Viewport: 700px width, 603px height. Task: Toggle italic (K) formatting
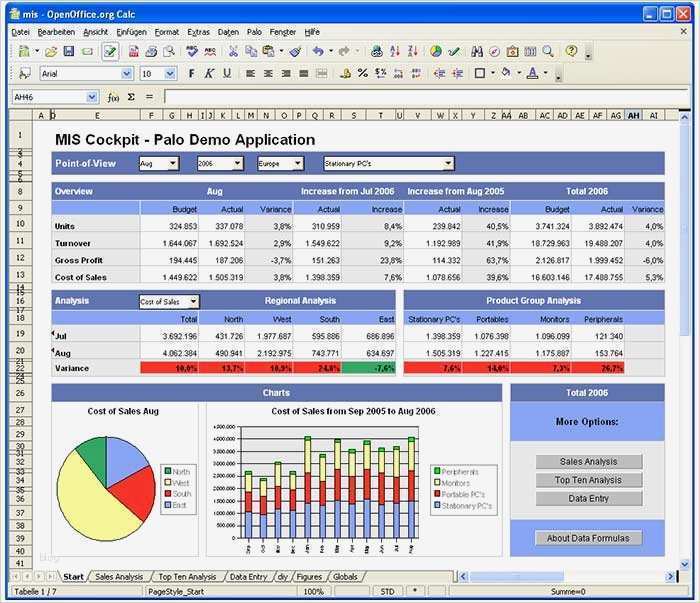pyautogui.click(x=209, y=73)
